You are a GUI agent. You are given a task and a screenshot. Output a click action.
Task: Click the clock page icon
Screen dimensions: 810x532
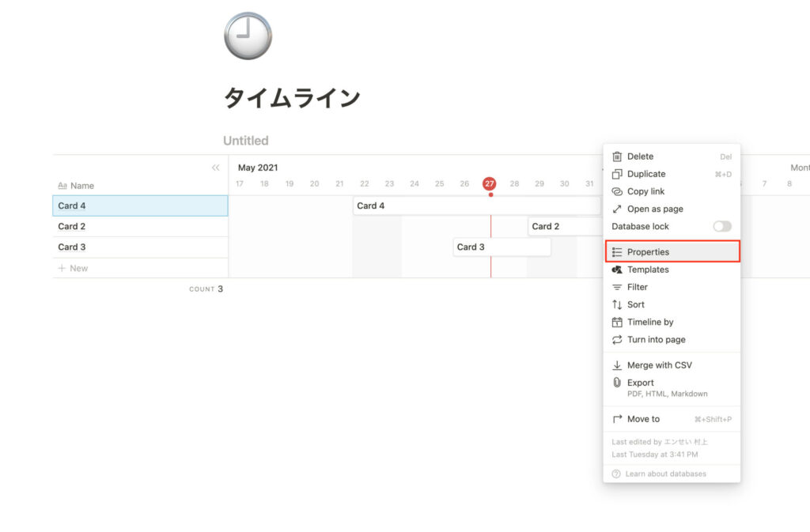pos(248,36)
